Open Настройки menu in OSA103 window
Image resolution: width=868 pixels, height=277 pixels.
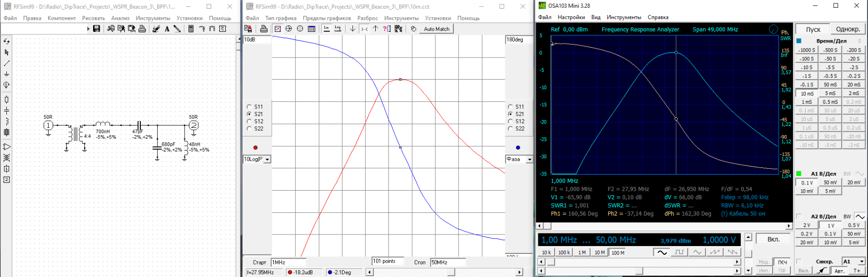[571, 17]
